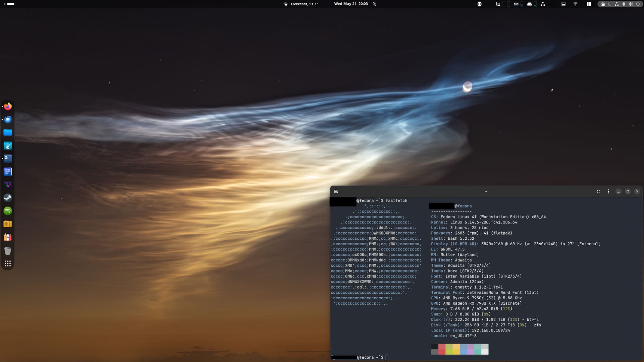Viewport: 644px width, 362px height.
Task: Toggle night mode moon icon in panel
Action: [x=609, y=4]
